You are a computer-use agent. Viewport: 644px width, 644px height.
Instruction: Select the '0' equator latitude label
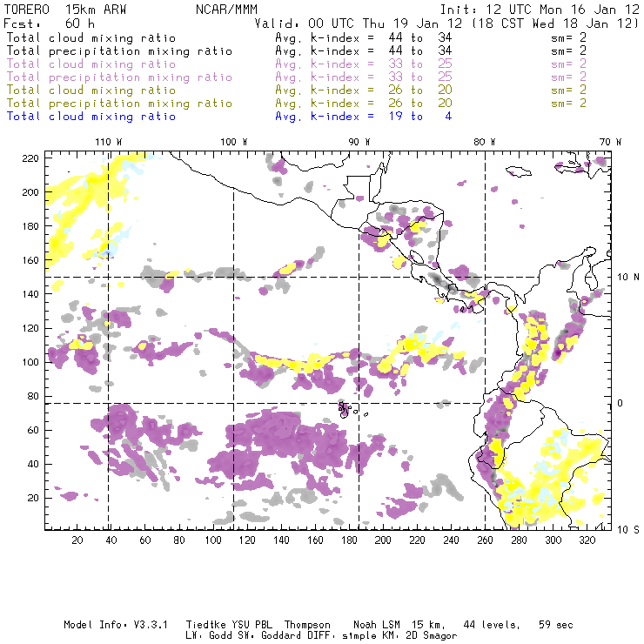coord(621,403)
